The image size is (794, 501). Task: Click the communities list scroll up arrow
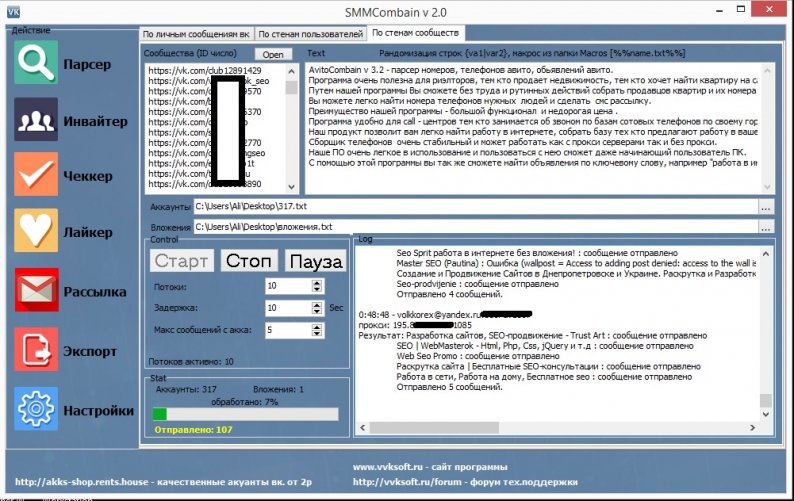(x=291, y=71)
